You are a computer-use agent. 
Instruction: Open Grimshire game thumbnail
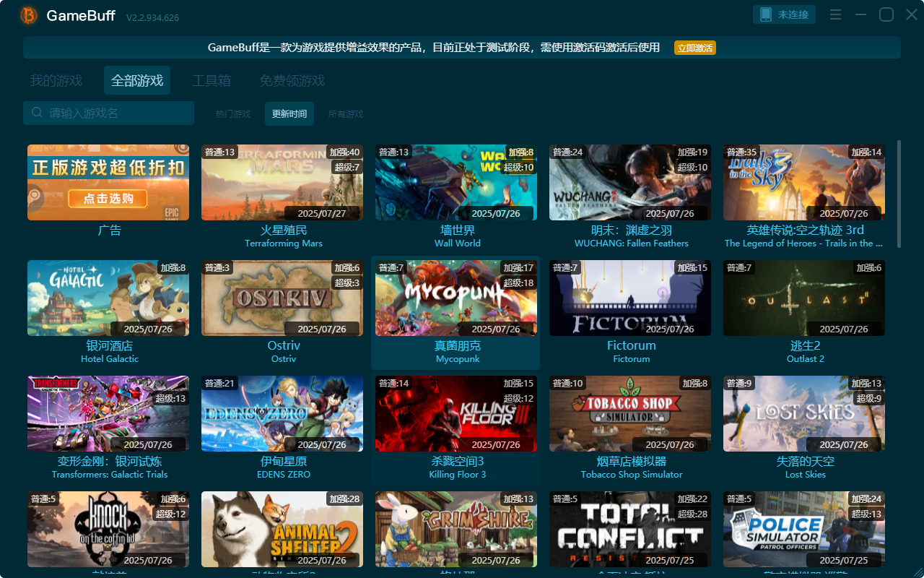point(456,529)
